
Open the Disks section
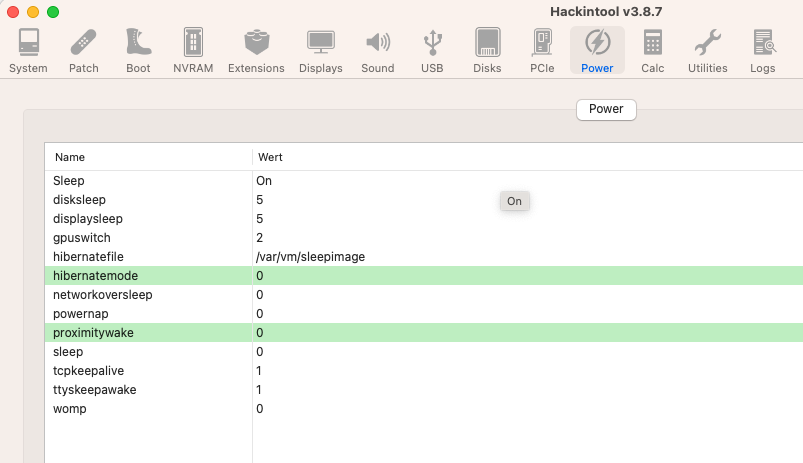click(487, 50)
